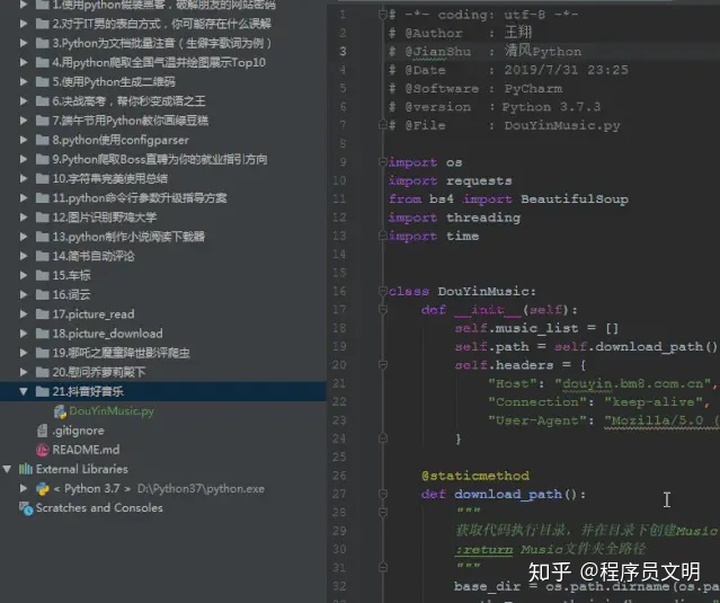The width and height of the screenshot is (720, 603).
Task: Click the README.md markdown icon
Action: (x=42, y=450)
